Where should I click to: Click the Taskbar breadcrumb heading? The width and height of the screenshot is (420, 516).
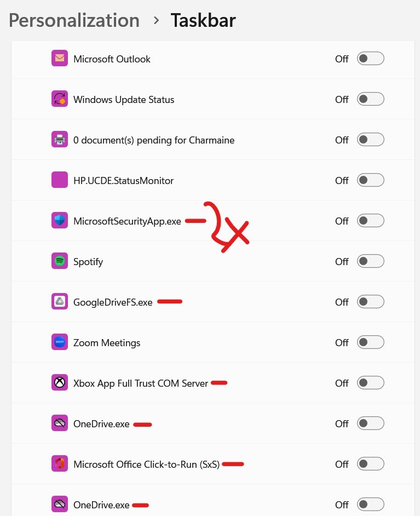203,20
